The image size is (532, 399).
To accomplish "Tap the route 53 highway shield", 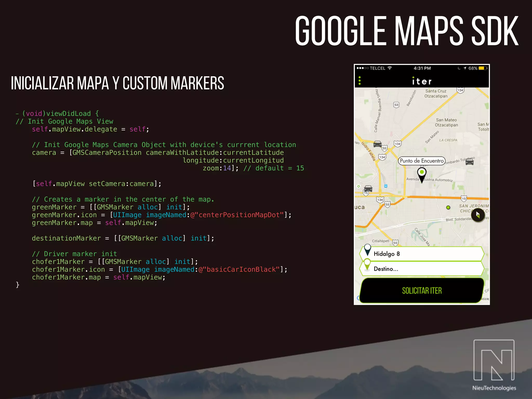I will (x=396, y=105).
